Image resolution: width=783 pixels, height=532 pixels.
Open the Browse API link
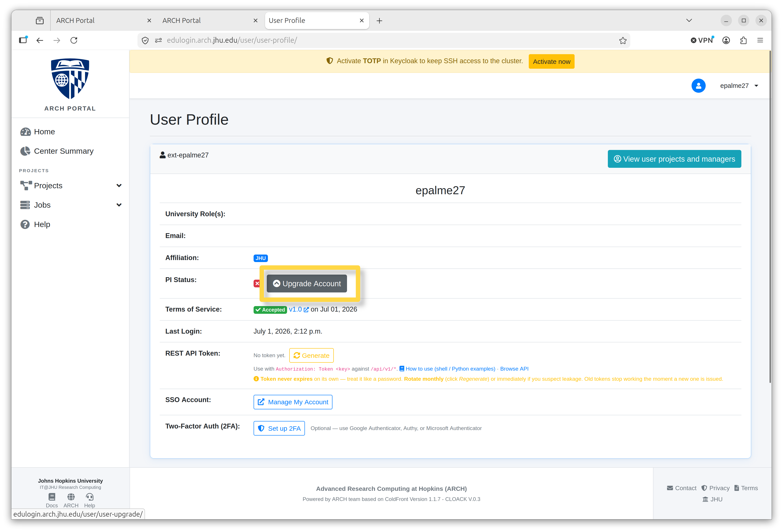514,369
